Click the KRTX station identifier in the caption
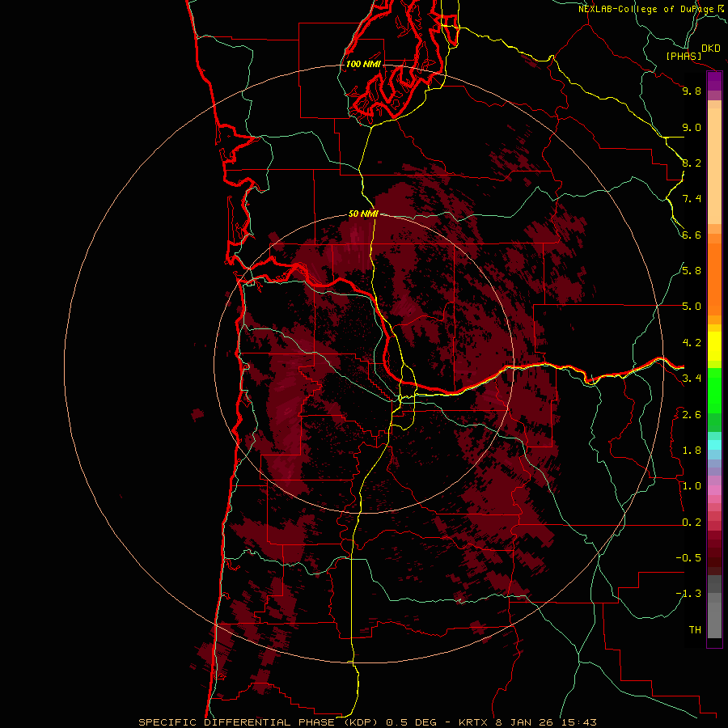The height and width of the screenshot is (728, 728). pyautogui.click(x=473, y=722)
